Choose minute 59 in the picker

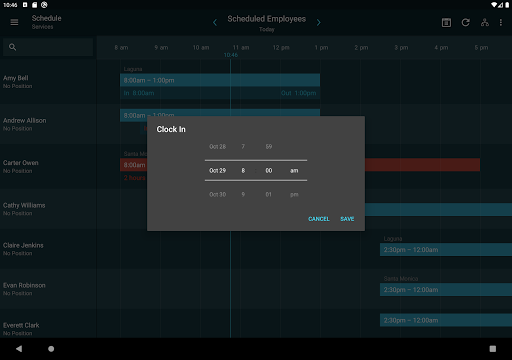tap(269, 147)
